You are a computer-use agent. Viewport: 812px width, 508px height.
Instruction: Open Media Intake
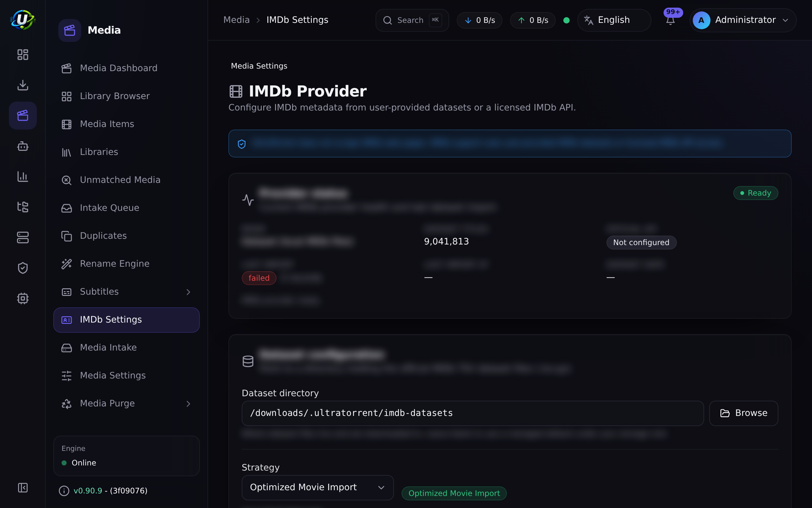(127, 348)
